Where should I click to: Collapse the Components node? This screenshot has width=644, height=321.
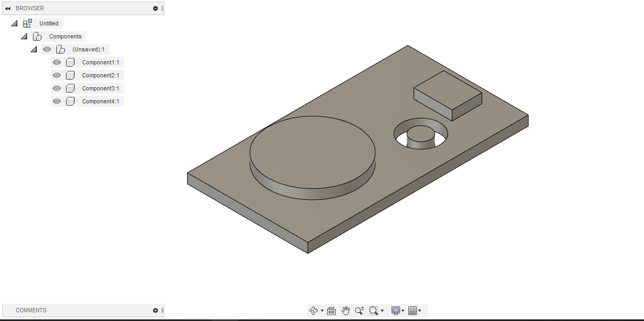(x=24, y=36)
